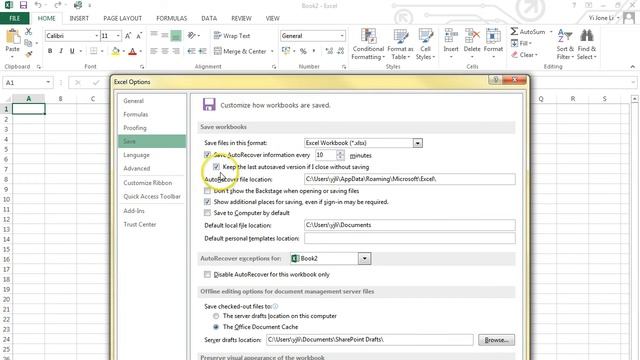Open Font Color red A swatch
Image resolution: width=640 pixels, height=360 pixels.
[132, 51]
